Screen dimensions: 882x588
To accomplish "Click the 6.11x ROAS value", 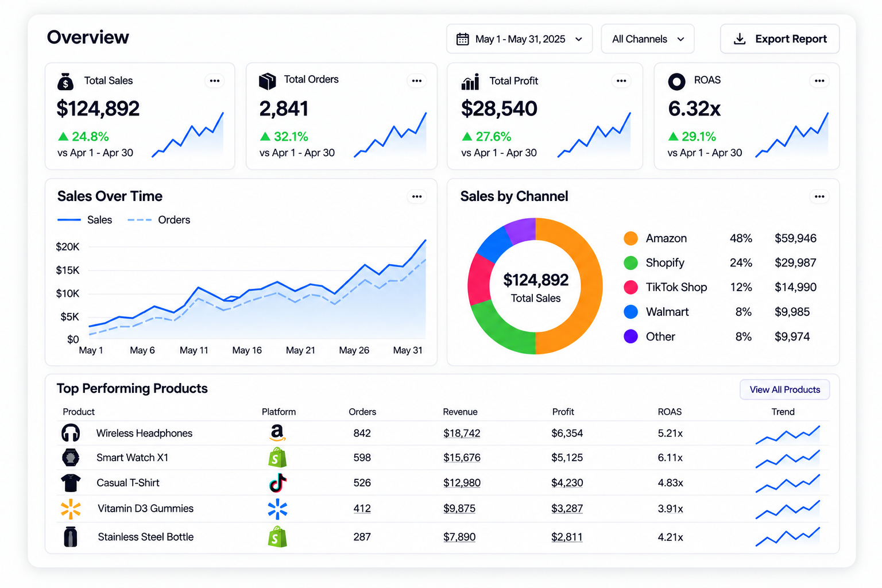I will pos(670,458).
